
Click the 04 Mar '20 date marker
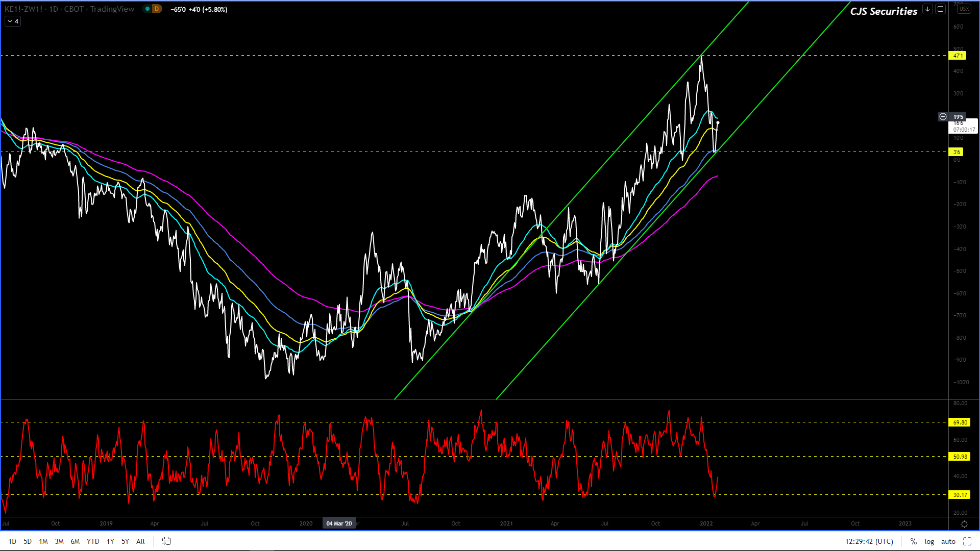339,523
